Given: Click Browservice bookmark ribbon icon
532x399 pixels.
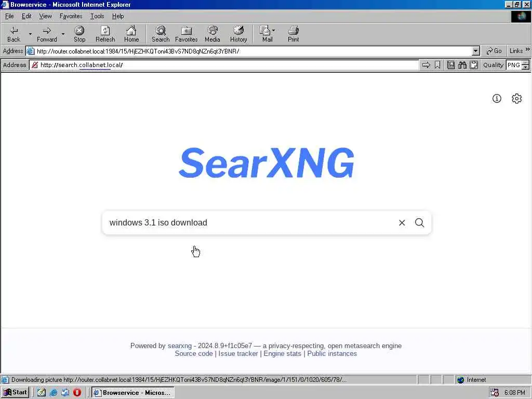Looking at the screenshot, I should pyautogui.click(x=437, y=65).
